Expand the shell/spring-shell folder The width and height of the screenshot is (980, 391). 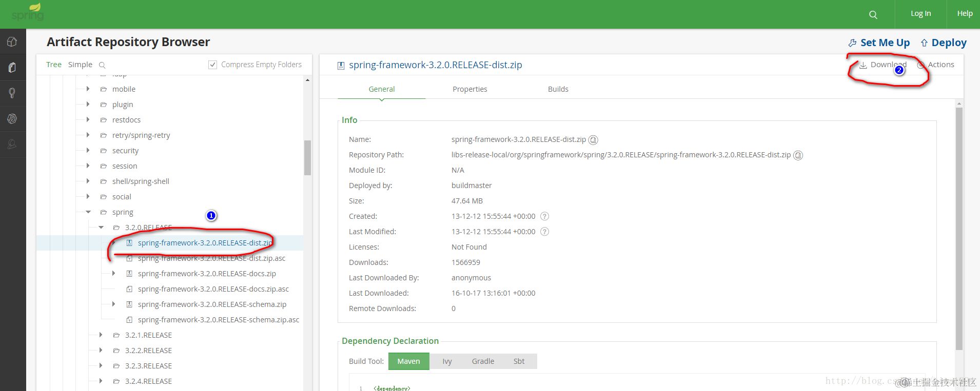[88, 181]
